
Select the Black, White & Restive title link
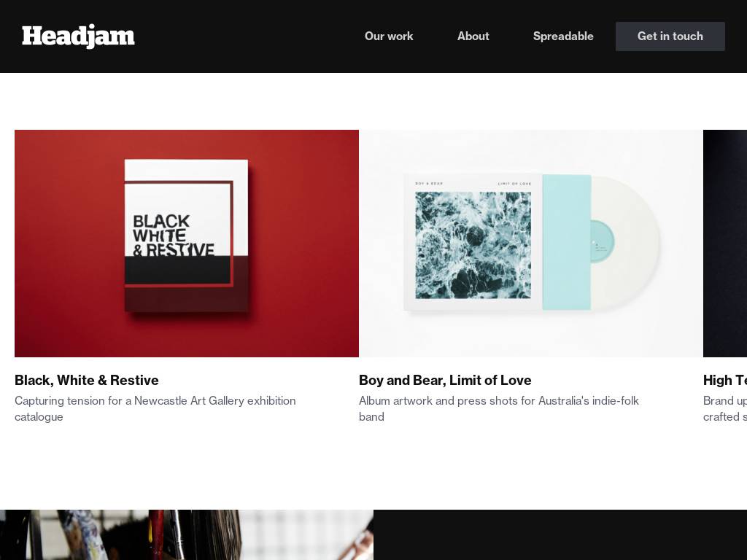click(x=87, y=380)
